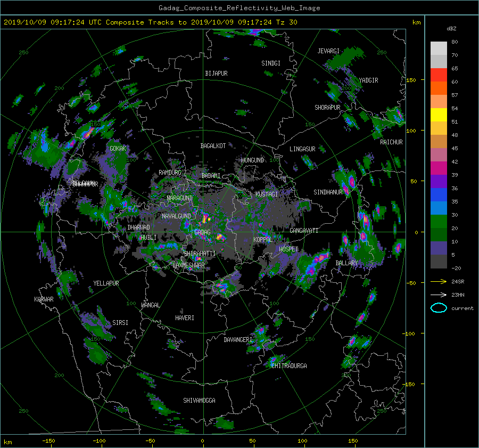The image size is (479, 448).
Task: Click the GADAG label at radar center
Action: point(203,232)
